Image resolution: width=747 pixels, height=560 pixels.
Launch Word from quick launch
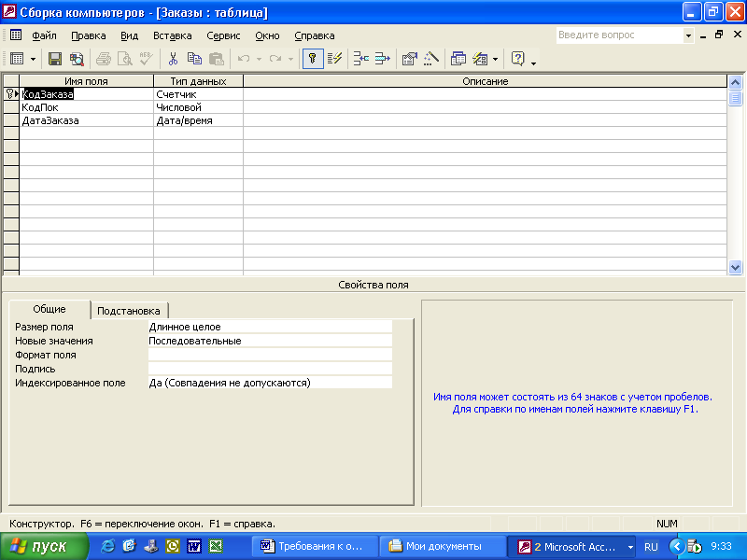194,546
